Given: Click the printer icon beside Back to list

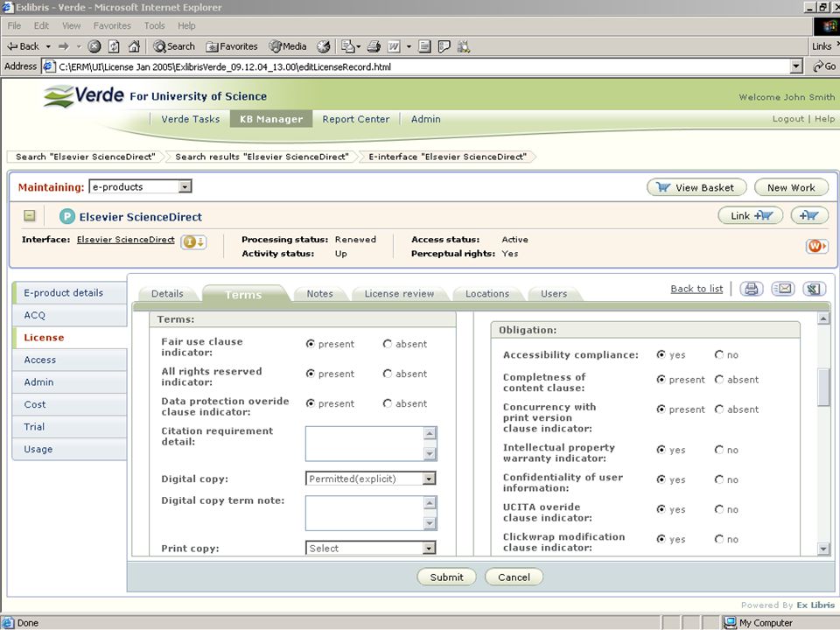Looking at the screenshot, I should (751, 289).
